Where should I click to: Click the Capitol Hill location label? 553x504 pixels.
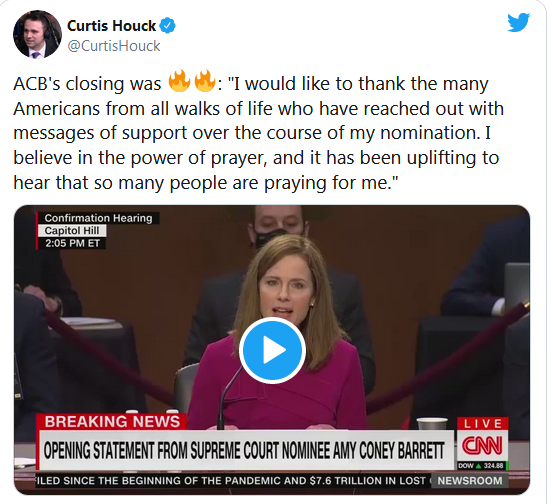pos(72,231)
